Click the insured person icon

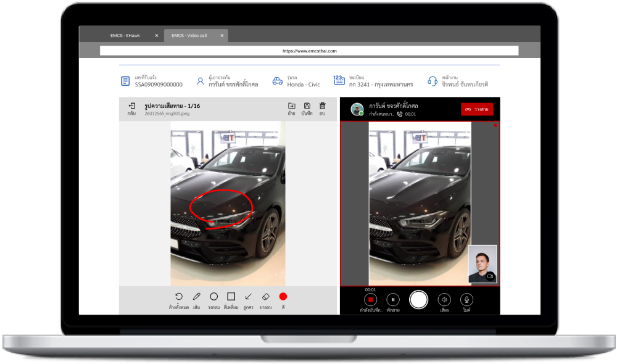pos(201,81)
